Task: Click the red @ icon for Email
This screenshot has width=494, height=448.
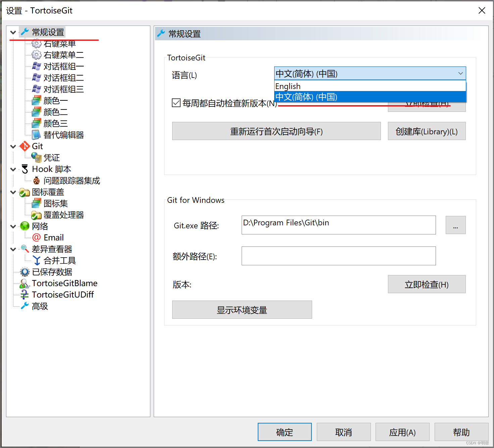Action: click(36, 237)
